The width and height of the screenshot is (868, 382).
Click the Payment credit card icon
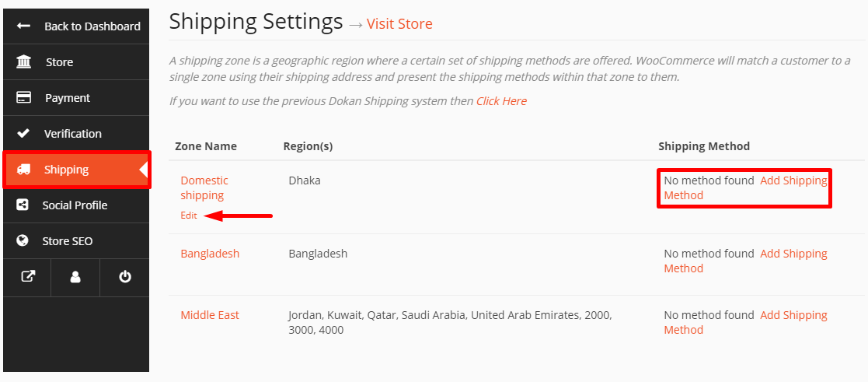(x=23, y=98)
